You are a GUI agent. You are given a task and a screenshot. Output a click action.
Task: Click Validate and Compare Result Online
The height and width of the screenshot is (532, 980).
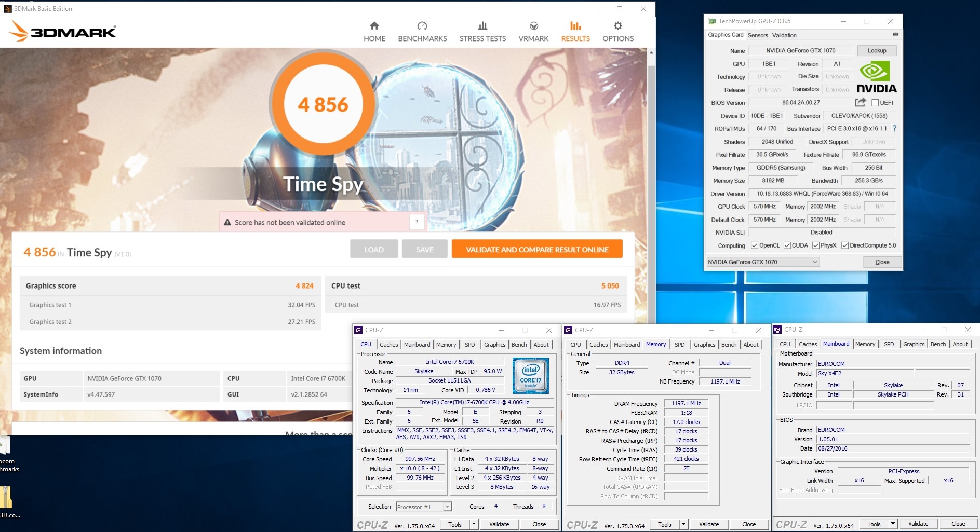pos(536,250)
